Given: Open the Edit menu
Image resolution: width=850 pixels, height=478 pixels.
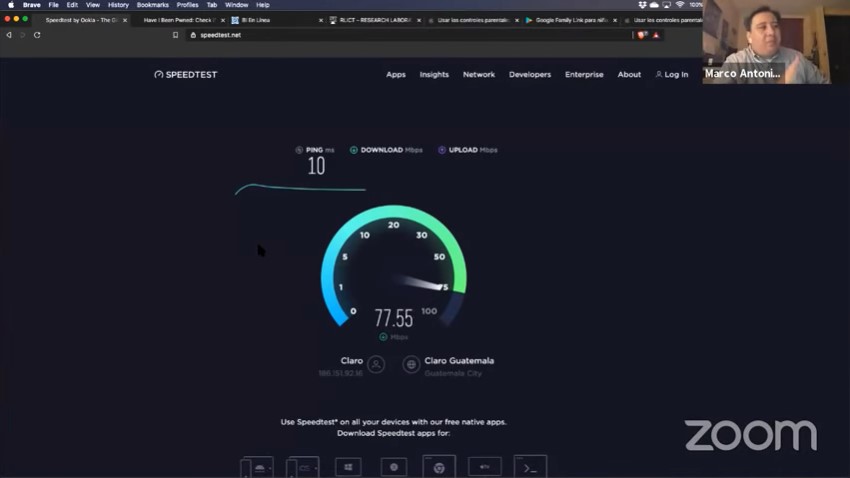Looking at the screenshot, I should point(72,5).
